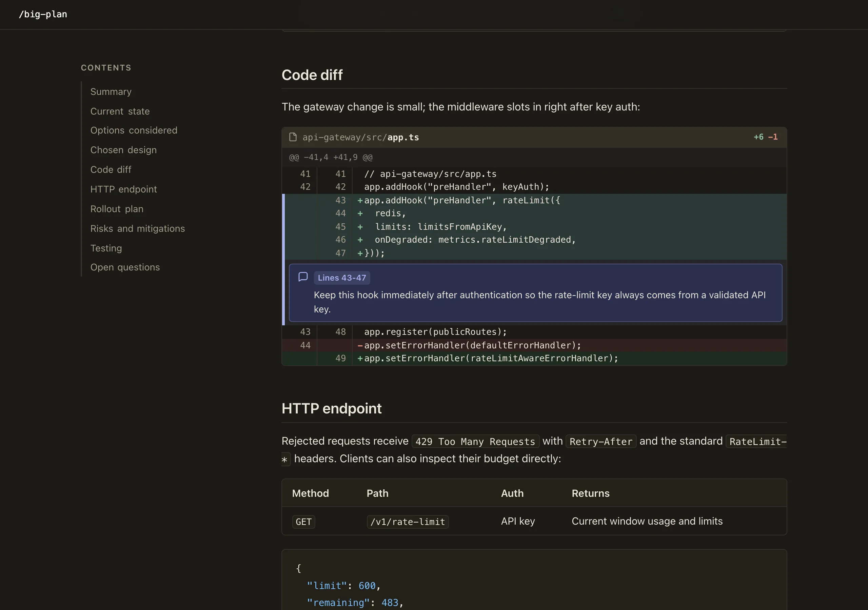Jump to Current state section
868x610 pixels.
[120, 111]
